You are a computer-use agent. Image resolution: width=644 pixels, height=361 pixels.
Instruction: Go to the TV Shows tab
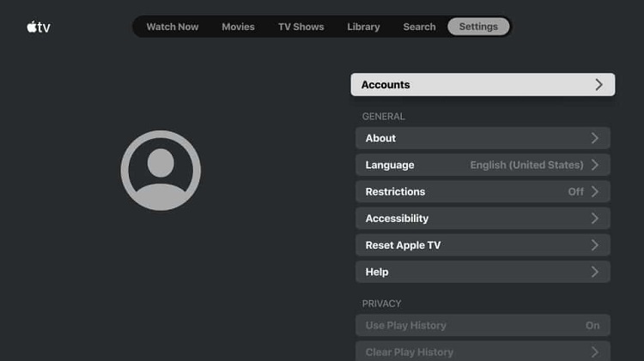(x=301, y=27)
